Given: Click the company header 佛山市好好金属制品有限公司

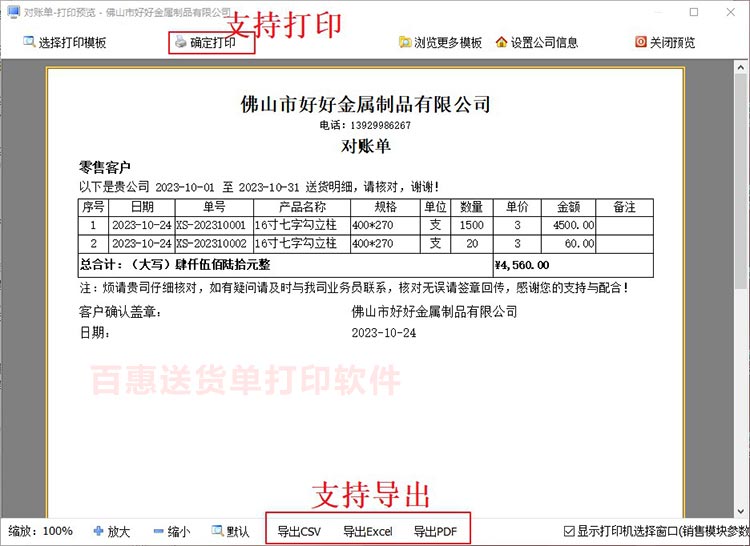Looking at the screenshot, I should tap(365, 104).
